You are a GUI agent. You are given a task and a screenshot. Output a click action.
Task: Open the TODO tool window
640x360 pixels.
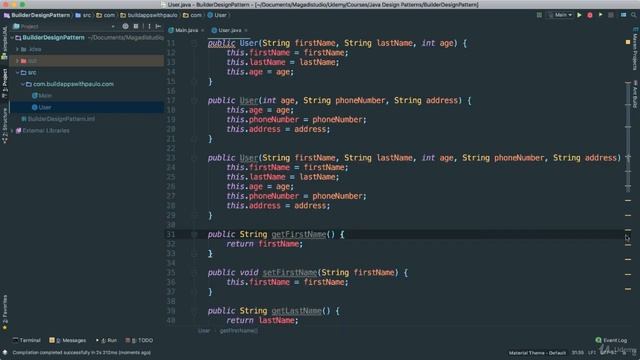(x=139, y=340)
